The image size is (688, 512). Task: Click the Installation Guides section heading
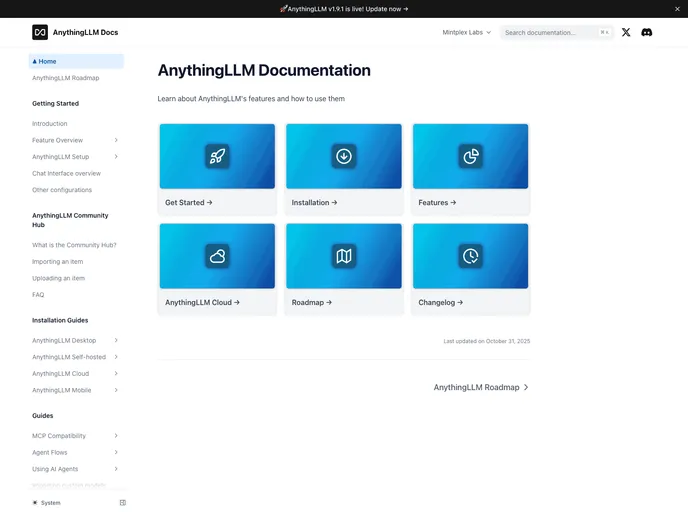coord(60,320)
